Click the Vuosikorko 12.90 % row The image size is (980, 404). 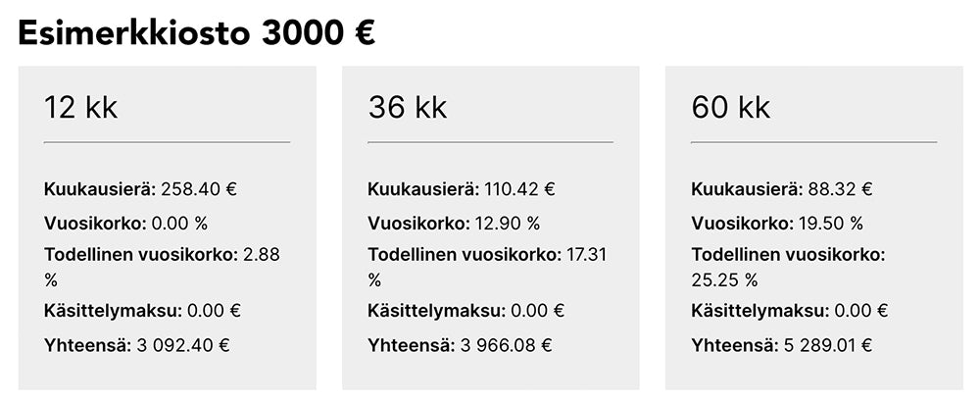[453, 222]
